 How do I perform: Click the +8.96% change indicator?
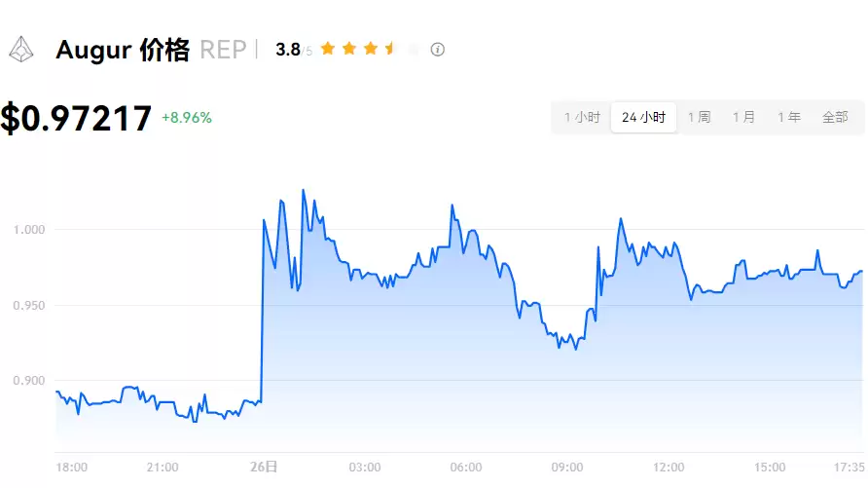pyautogui.click(x=186, y=118)
